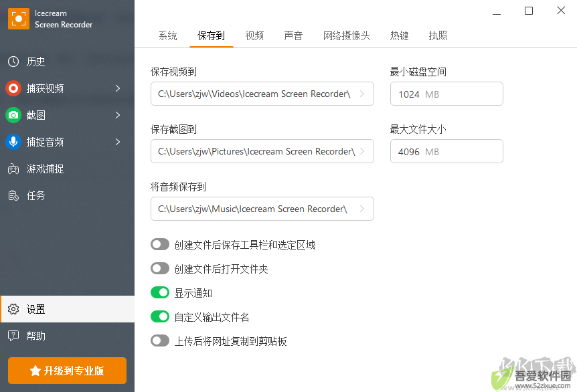
Task: Switch to the 网络摄像头 tab
Action: pos(346,35)
